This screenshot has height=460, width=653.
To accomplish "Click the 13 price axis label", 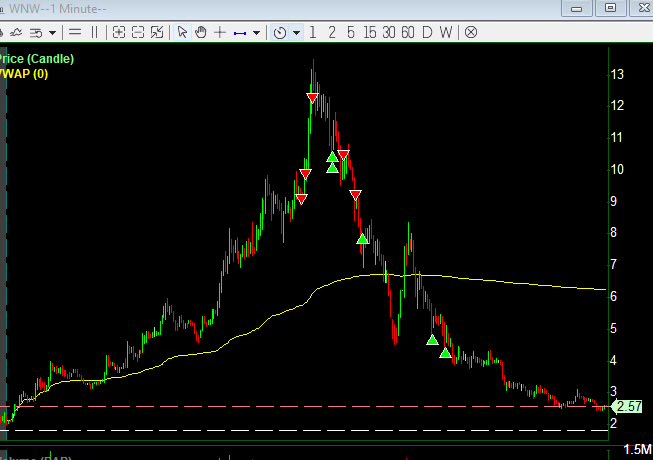I will point(617,75).
